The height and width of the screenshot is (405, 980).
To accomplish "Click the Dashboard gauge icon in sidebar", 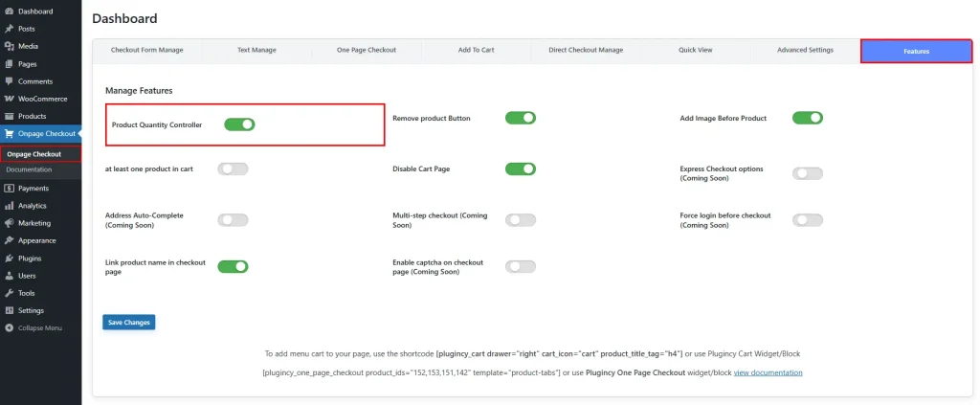I will click(x=9, y=11).
